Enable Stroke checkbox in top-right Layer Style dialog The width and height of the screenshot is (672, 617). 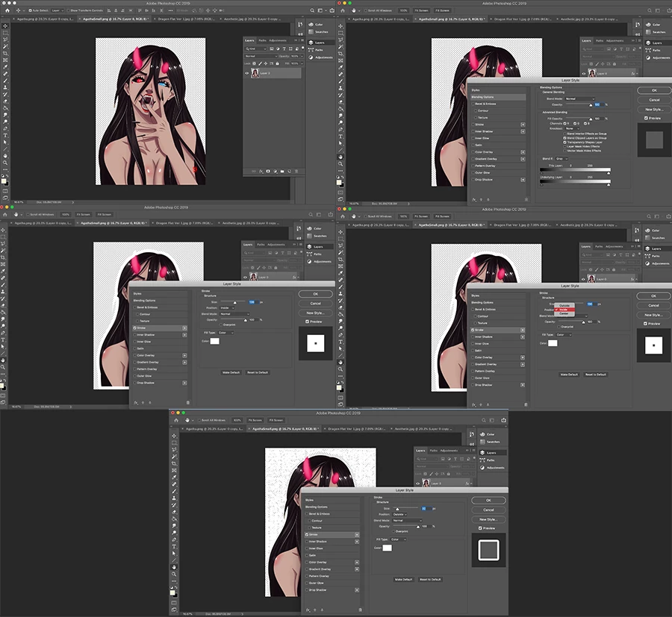[473, 125]
